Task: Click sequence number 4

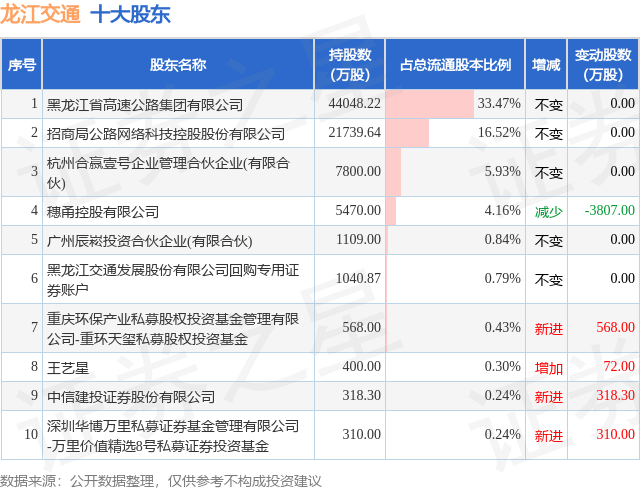Action: pyautogui.click(x=35, y=210)
